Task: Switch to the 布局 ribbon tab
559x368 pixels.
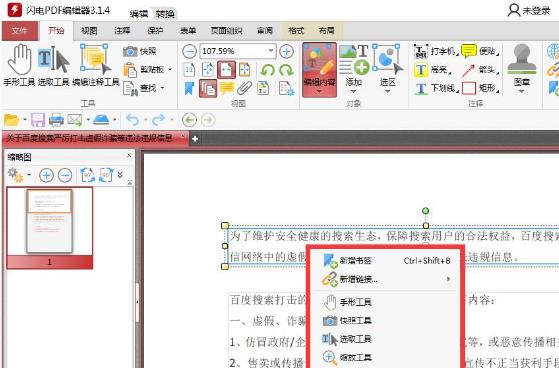Action: coord(327,31)
